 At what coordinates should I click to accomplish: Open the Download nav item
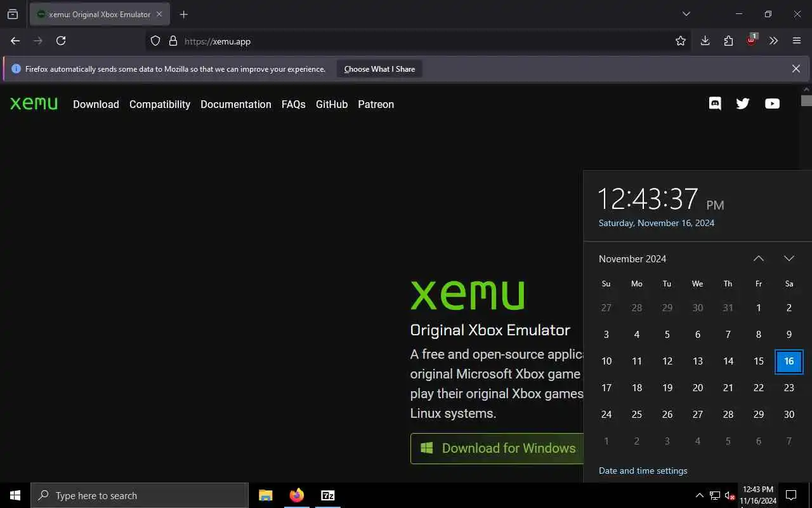point(96,104)
